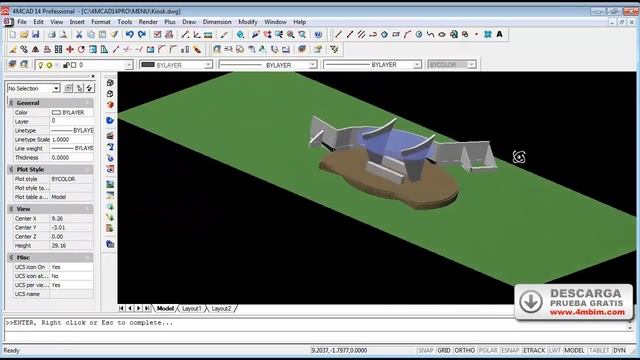Close the properties panel with X
Viewport: 640px width, 360px height.
pyautogui.click(x=93, y=76)
